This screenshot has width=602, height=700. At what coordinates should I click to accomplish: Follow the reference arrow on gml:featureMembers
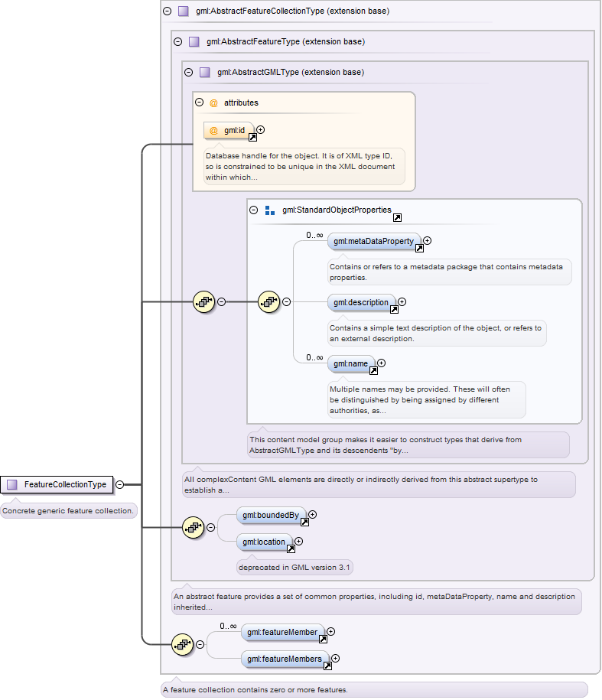coord(327,666)
